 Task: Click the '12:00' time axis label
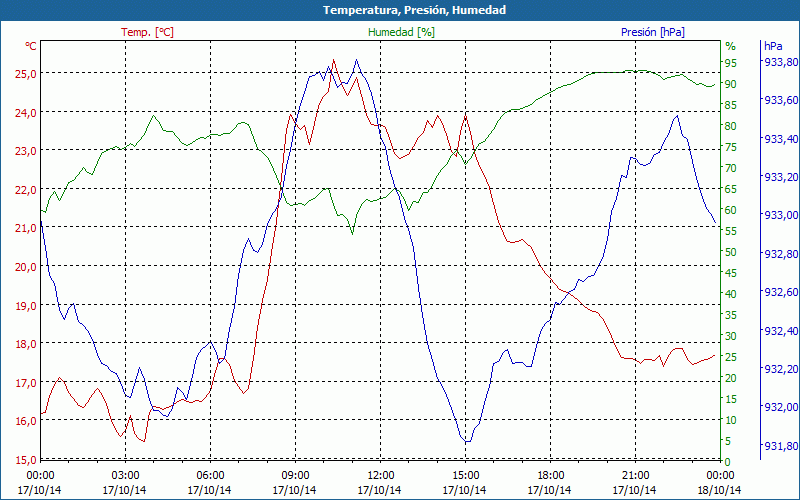click(x=380, y=476)
